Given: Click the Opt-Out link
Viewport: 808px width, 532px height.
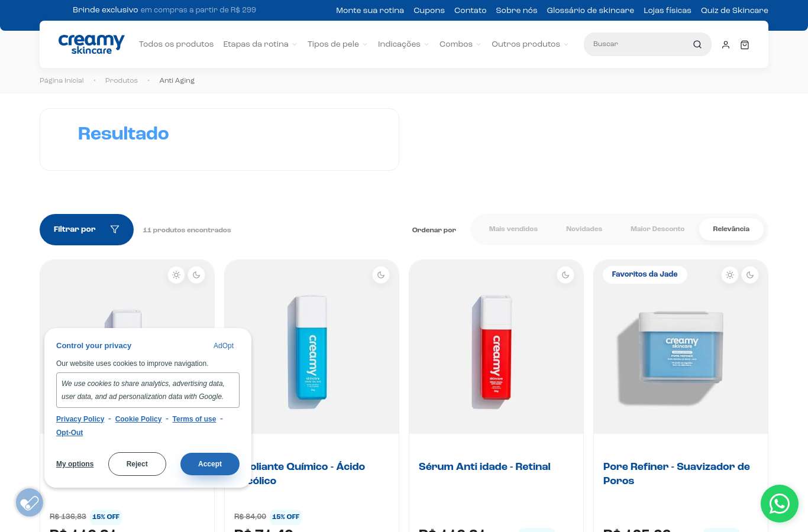Looking at the screenshot, I should (x=69, y=433).
